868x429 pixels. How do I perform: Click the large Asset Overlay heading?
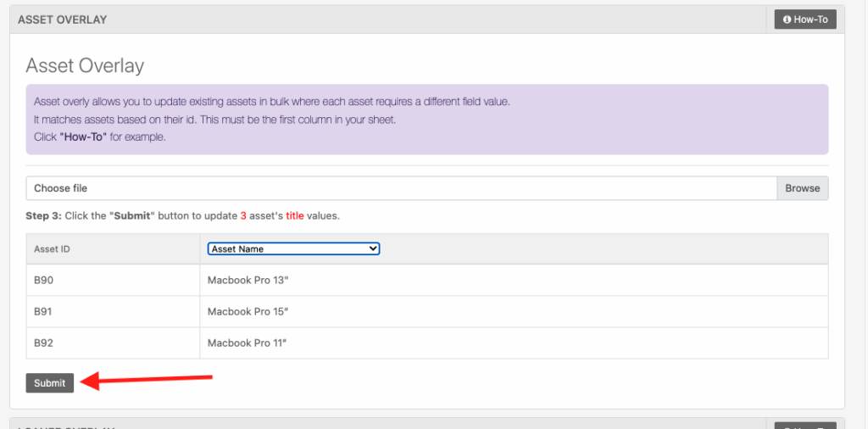(x=85, y=65)
